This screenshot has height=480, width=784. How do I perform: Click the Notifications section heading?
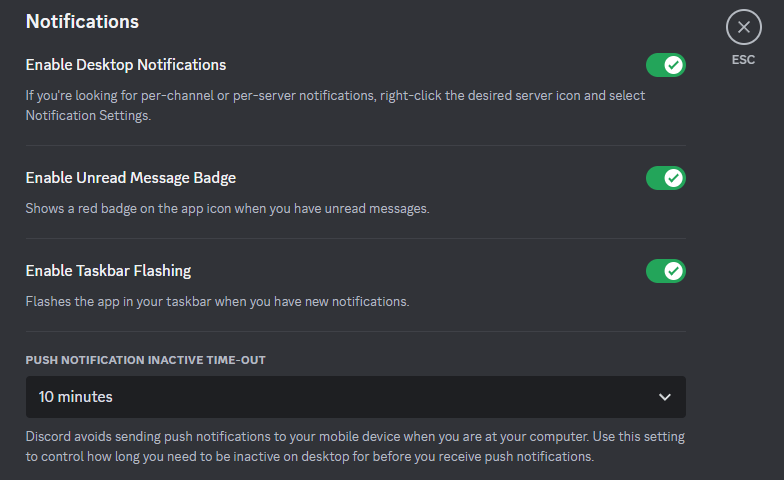coord(82,21)
